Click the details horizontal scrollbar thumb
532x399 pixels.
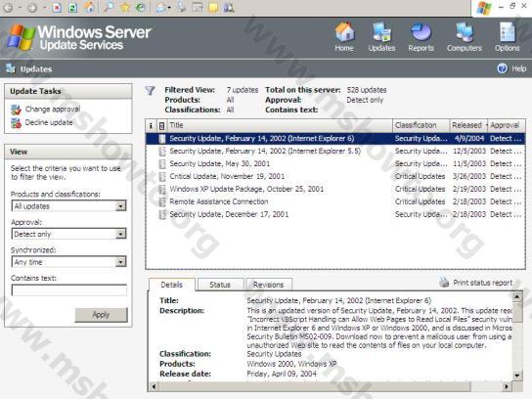tap(315, 386)
